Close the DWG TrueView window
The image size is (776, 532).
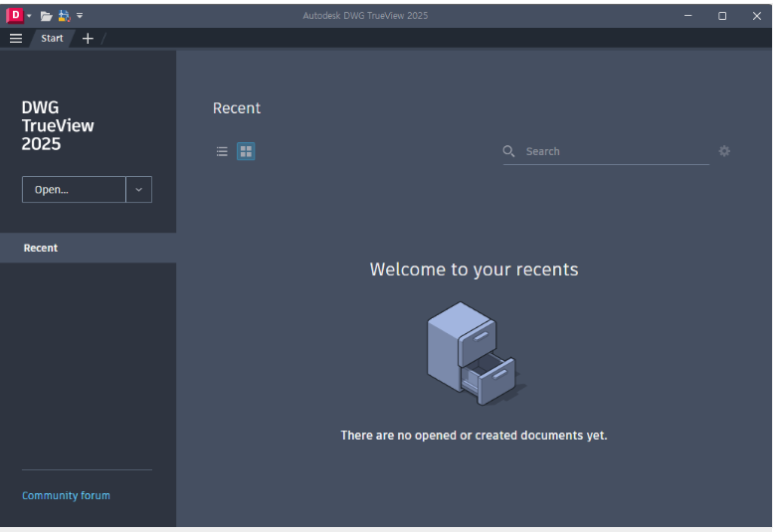coord(757,16)
